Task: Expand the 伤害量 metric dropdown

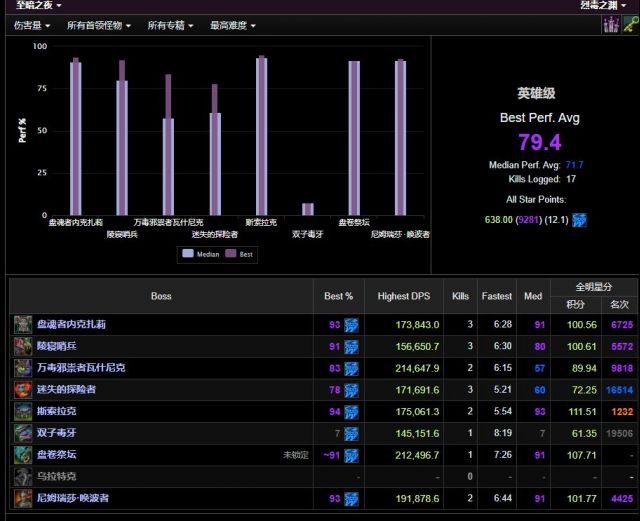Action: 32,25
